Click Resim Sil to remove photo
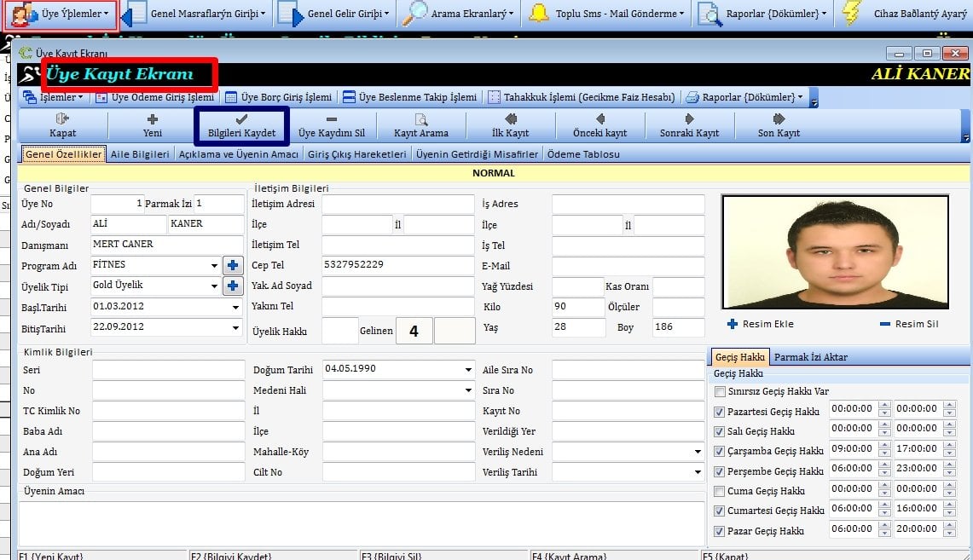973x560 pixels. 909,324
